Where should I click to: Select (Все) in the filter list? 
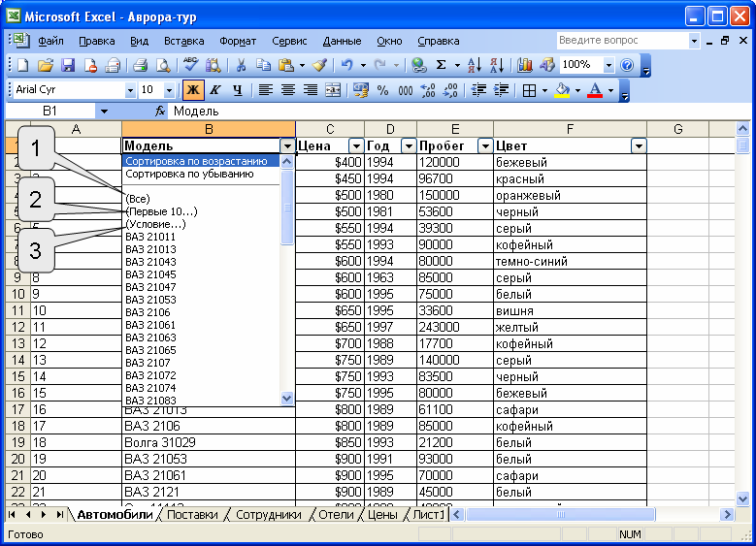point(201,199)
